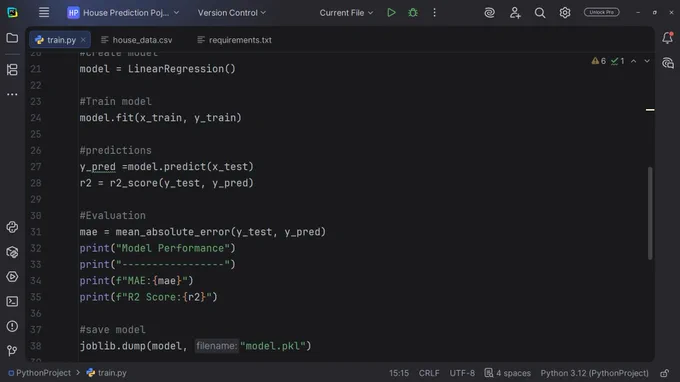
Task: Open IDE settings gear
Action: pos(565,13)
